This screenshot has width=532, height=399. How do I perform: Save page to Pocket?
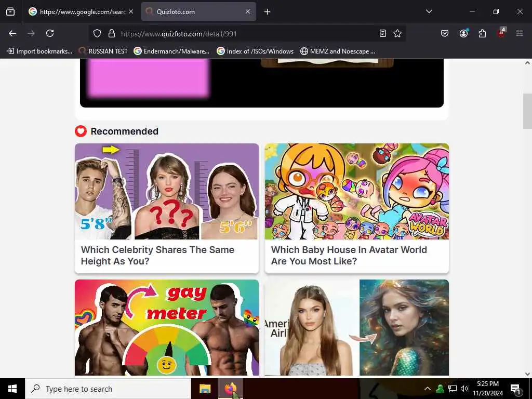tap(445, 33)
